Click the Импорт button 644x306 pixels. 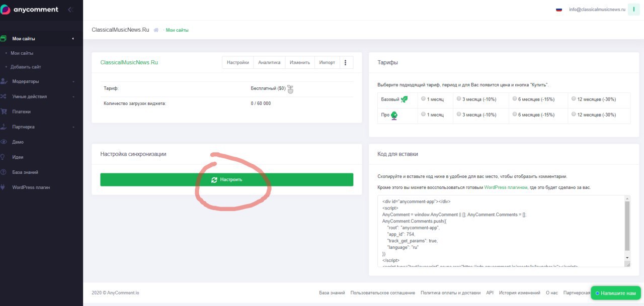[x=327, y=62]
